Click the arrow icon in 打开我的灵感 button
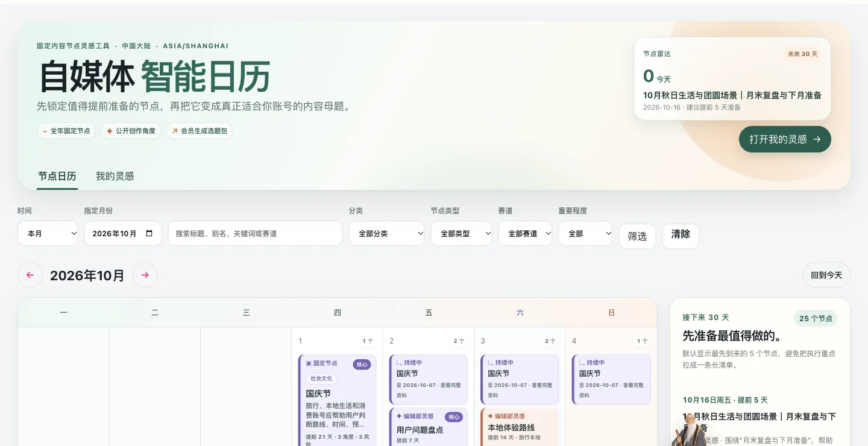The width and height of the screenshot is (868, 446). [x=817, y=139]
